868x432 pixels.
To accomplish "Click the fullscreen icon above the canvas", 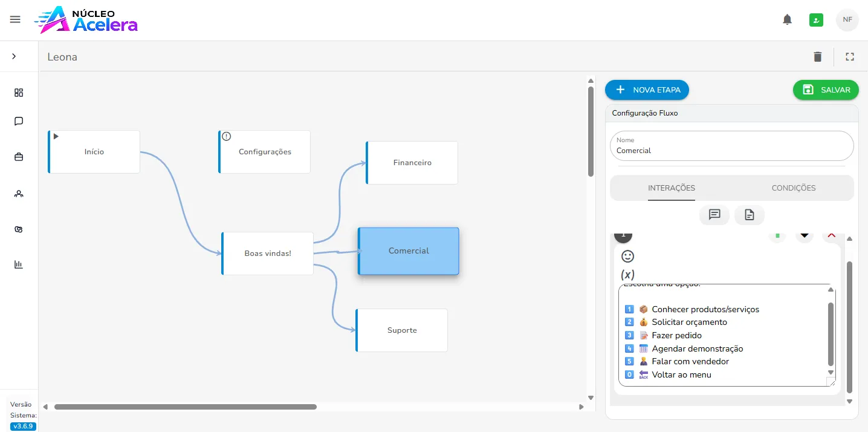I will 850,56.
